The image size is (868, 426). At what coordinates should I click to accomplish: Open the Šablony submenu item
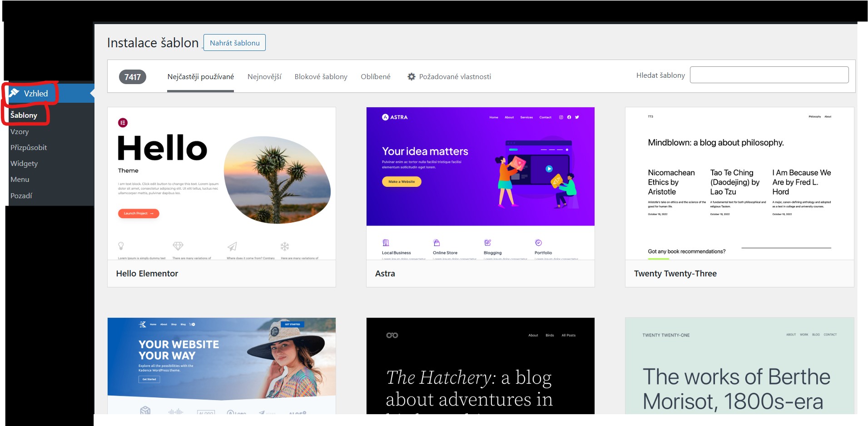point(24,115)
